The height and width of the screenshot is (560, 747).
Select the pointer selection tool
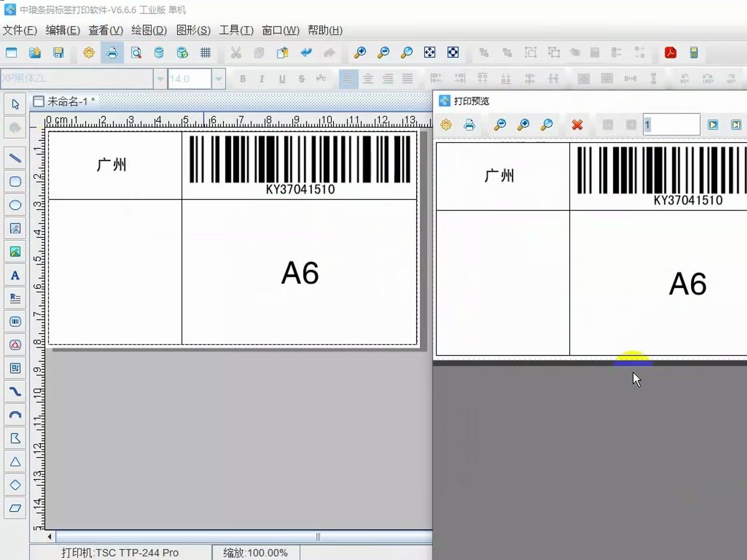pyautogui.click(x=15, y=104)
